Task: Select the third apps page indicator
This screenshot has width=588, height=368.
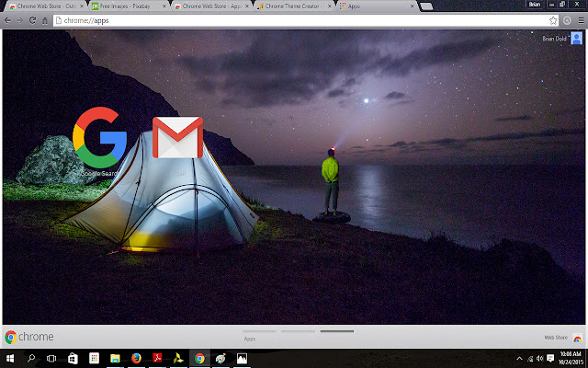Action: click(x=337, y=331)
